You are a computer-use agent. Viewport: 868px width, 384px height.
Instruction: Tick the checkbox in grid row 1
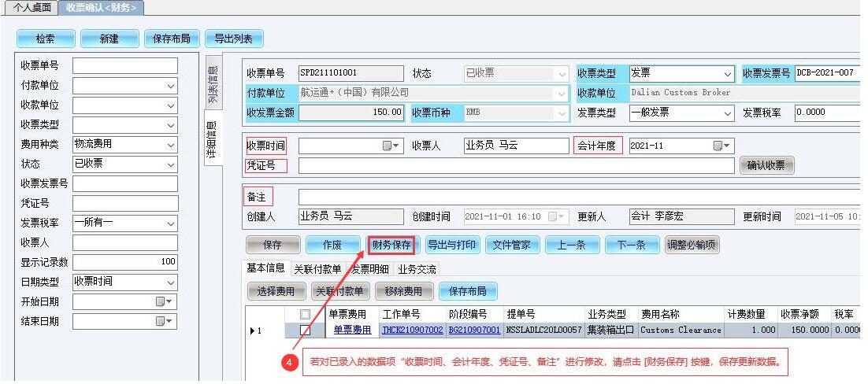305,330
